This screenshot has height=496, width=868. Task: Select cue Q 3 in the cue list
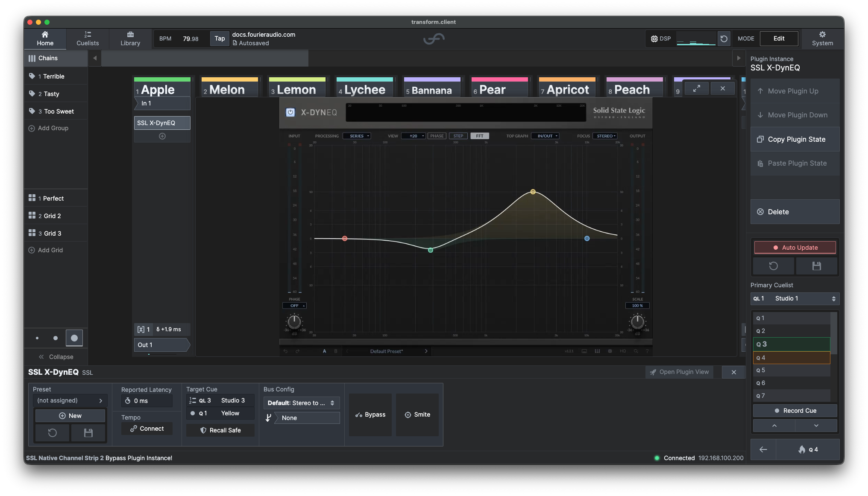tap(792, 344)
